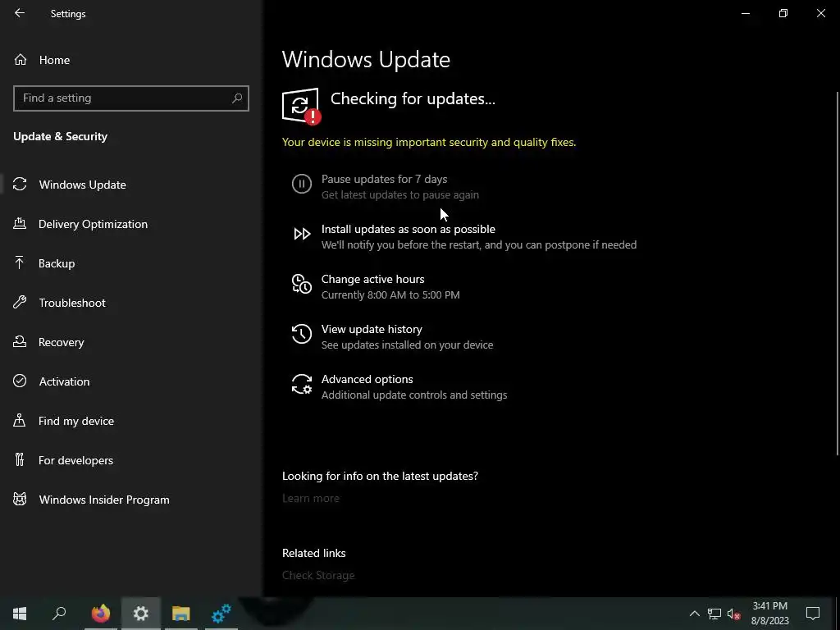Click the Home house icon
The height and width of the screenshot is (630, 840).
(x=21, y=60)
